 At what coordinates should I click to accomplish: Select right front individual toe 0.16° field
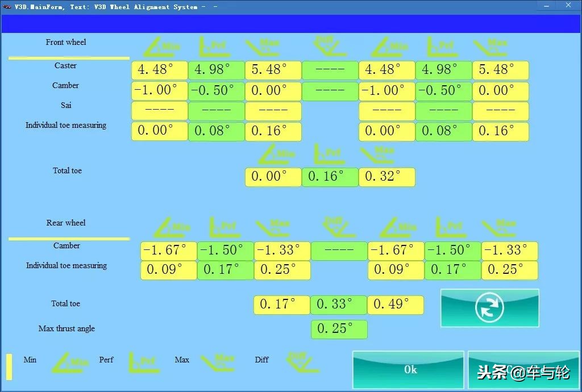[x=500, y=131]
